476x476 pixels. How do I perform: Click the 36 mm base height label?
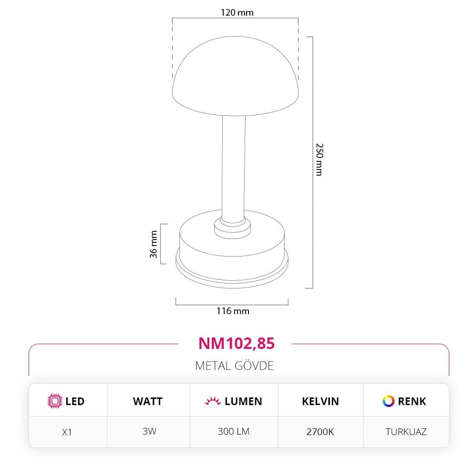[154, 244]
